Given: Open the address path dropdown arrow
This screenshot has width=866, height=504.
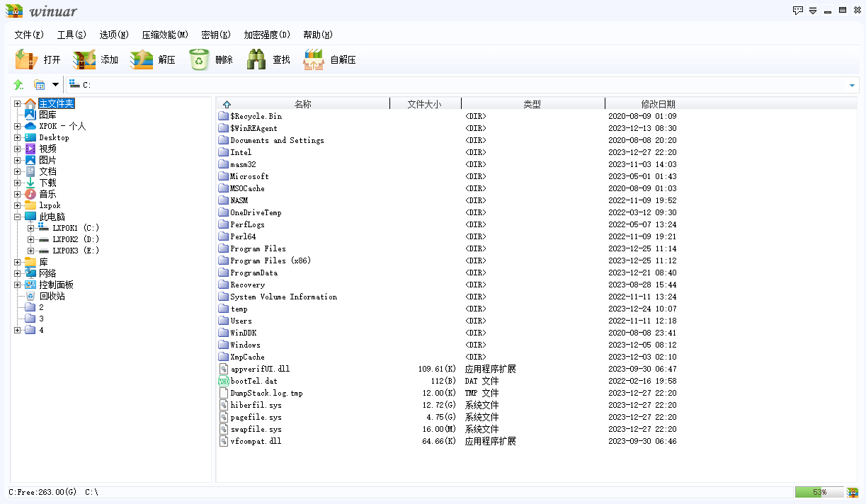Looking at the screenshot, I should click(852, 86).
